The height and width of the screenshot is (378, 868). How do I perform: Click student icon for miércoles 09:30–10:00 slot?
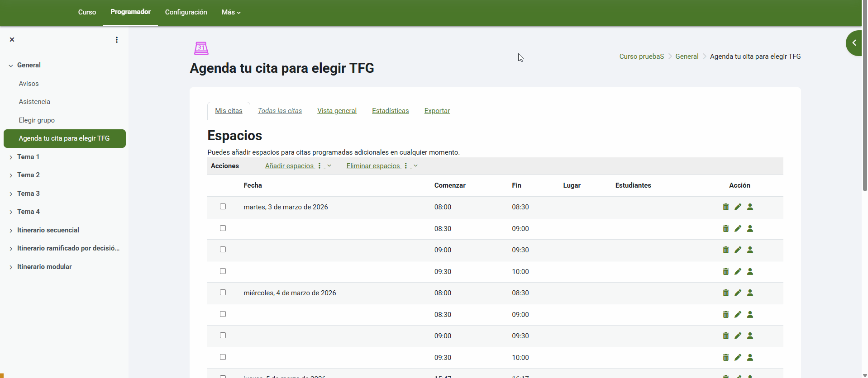tap(750, 358)
